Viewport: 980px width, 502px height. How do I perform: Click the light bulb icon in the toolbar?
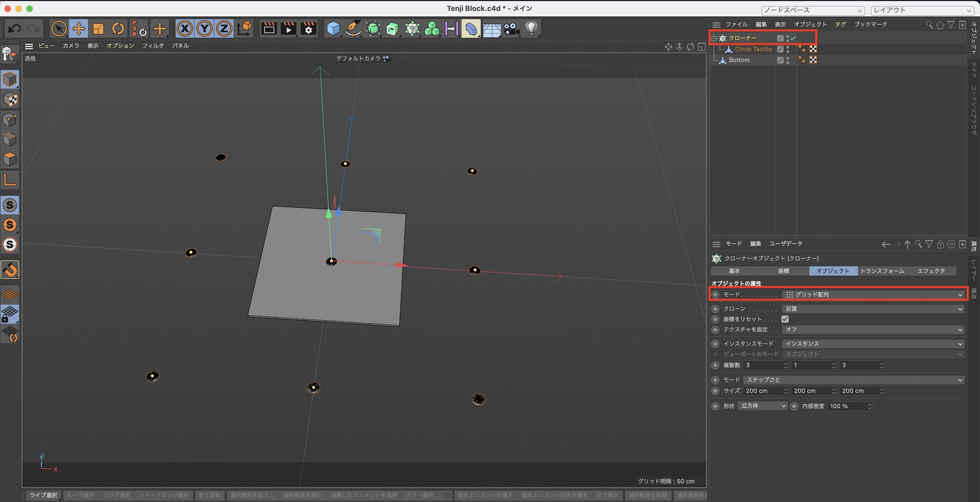pos(532,29)
